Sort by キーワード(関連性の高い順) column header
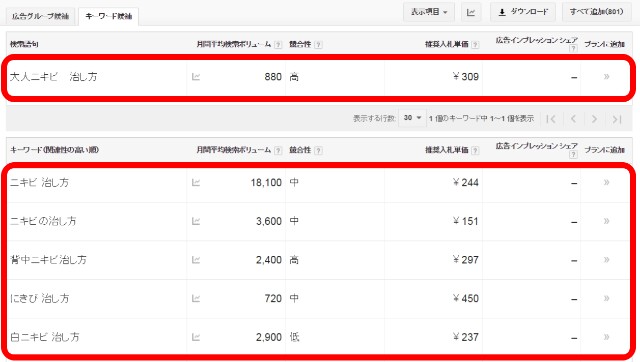This screenshot has width=640, height=362. click(54, 150)
